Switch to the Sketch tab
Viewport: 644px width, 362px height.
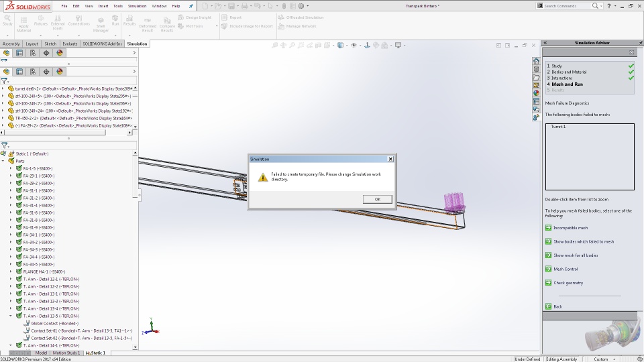50,44
